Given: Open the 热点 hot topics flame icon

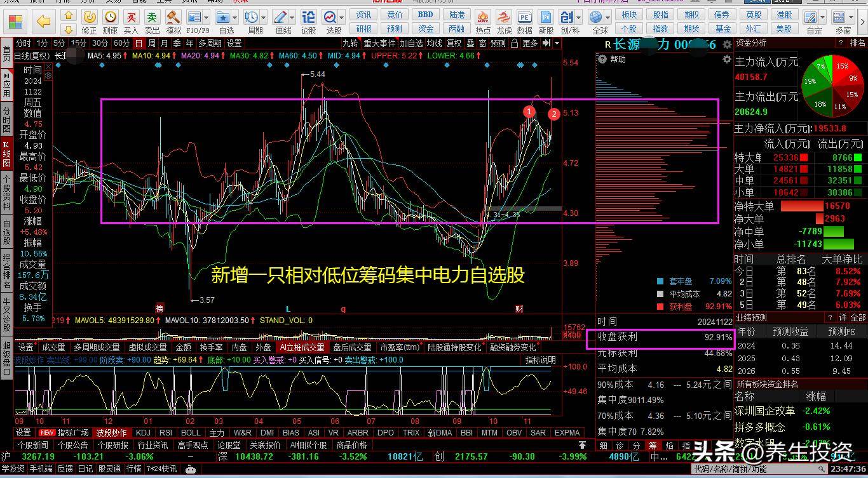Looking at the screenshot, I should pyautogui.click(x=483, y=17).
